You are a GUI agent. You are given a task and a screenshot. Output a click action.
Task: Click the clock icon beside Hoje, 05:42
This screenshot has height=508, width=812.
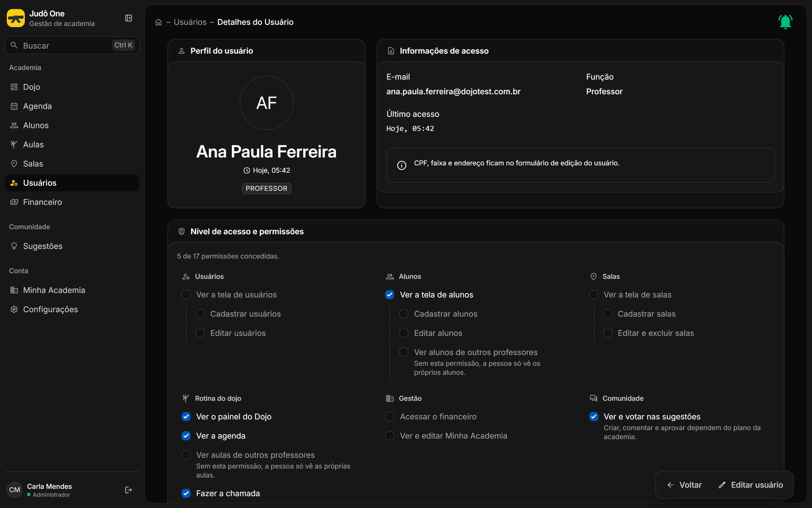pos(247,171)
